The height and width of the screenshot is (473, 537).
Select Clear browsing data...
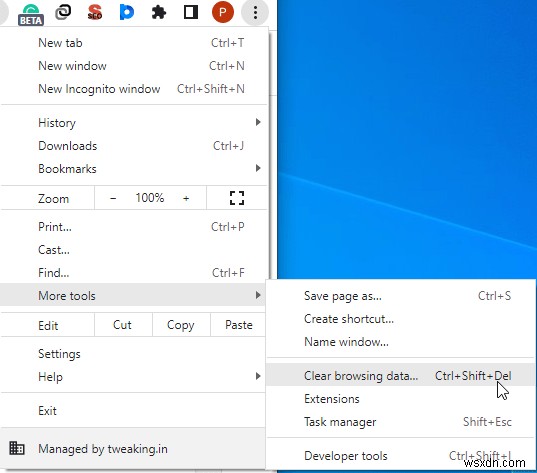coord(401,375)
